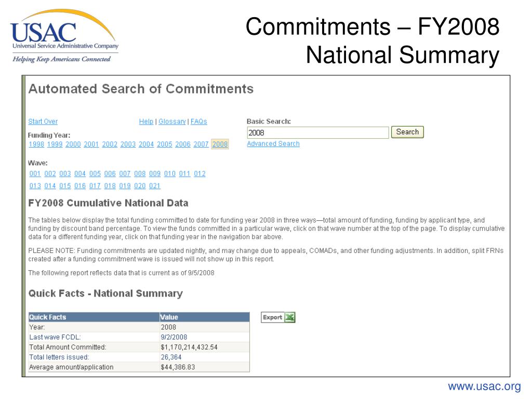
Task: Focus the Basic Search input field
Action: tap(317, 132)
